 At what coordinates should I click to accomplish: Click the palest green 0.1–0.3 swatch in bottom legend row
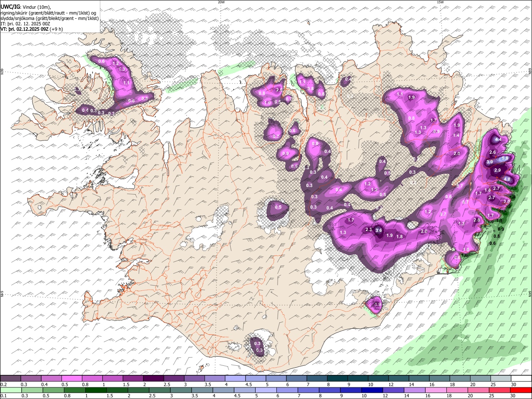click(x=10, y=390)
